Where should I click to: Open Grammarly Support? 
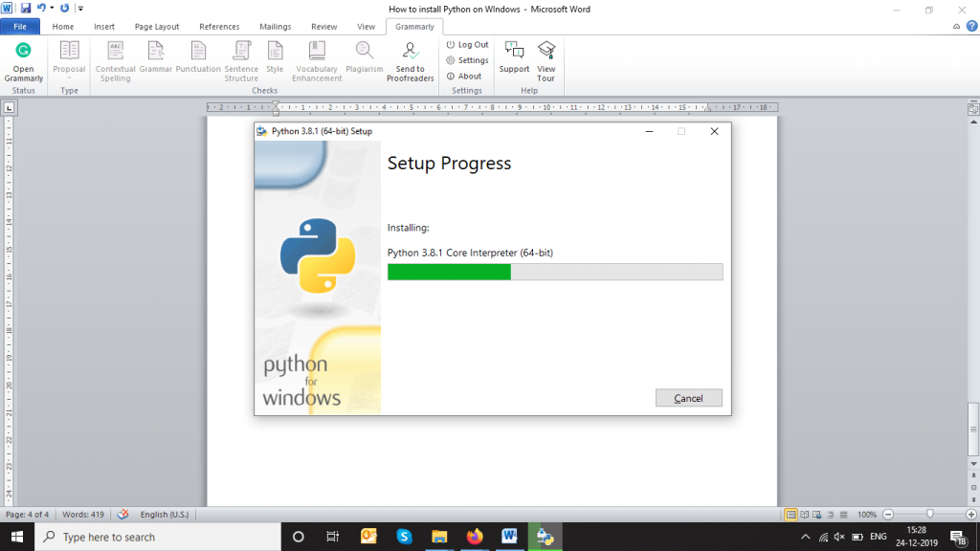[x=514, y=57]
